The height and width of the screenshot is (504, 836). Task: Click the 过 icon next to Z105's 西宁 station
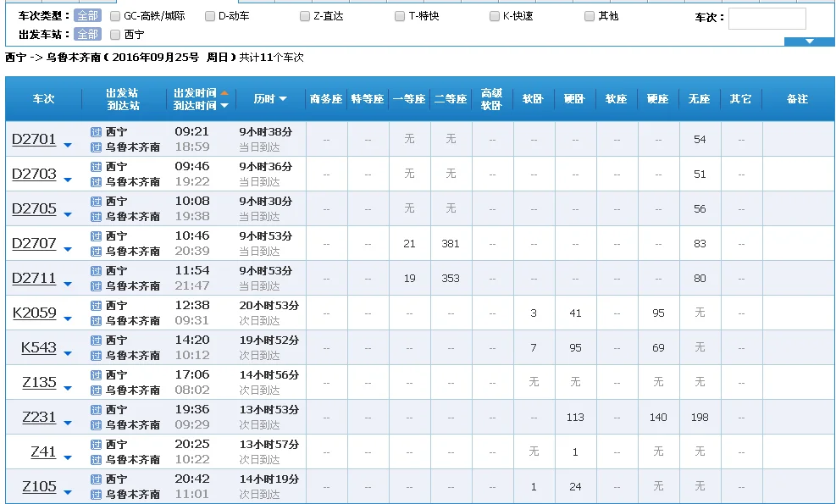(96, 479)
